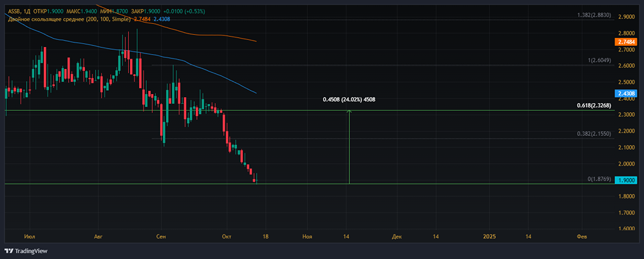Click the 0.618(2.3268) Fibonacci level label
This screenshot has width=644, height=259.
pos(594,106)
